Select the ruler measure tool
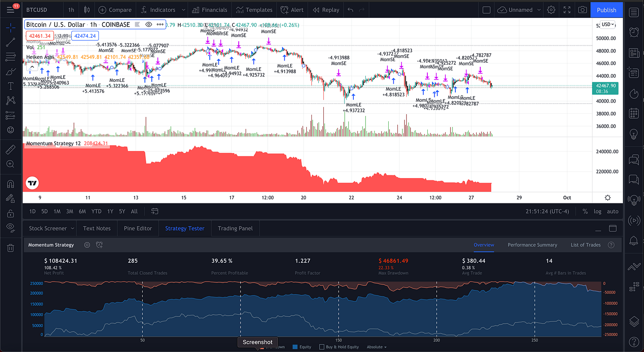 click(10, 149)
